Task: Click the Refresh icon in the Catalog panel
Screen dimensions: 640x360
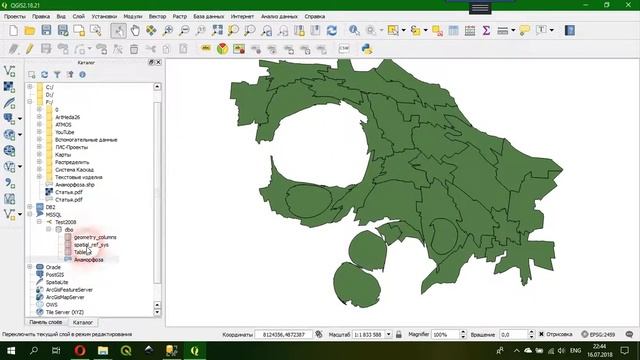Action: pos(44,75)
